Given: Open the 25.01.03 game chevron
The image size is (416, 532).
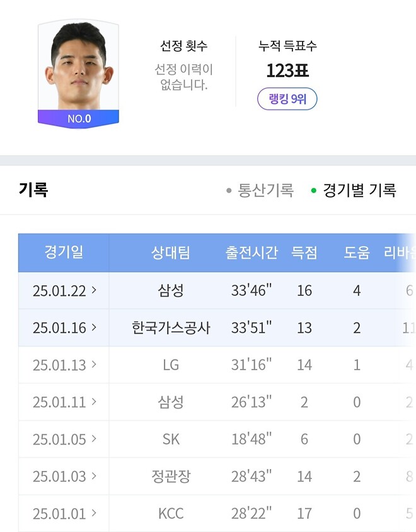Looking at the screenshot, I should point(94,477).
